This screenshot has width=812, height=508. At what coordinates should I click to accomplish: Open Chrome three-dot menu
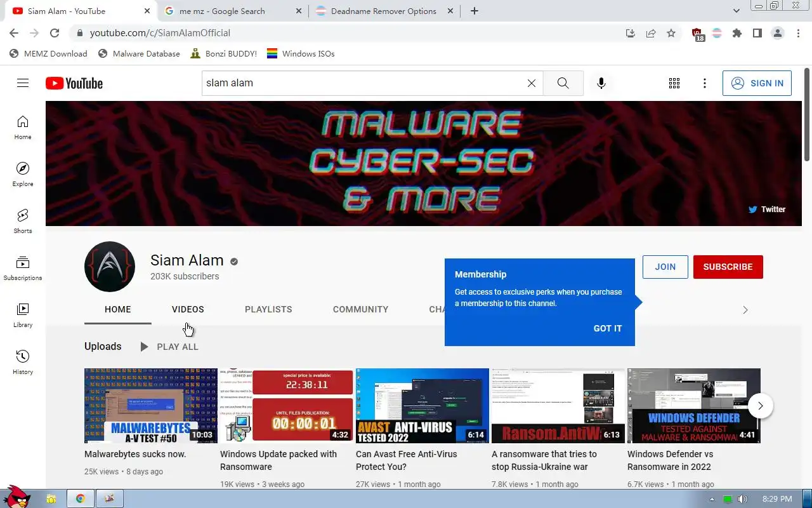[x=798, y=33]
